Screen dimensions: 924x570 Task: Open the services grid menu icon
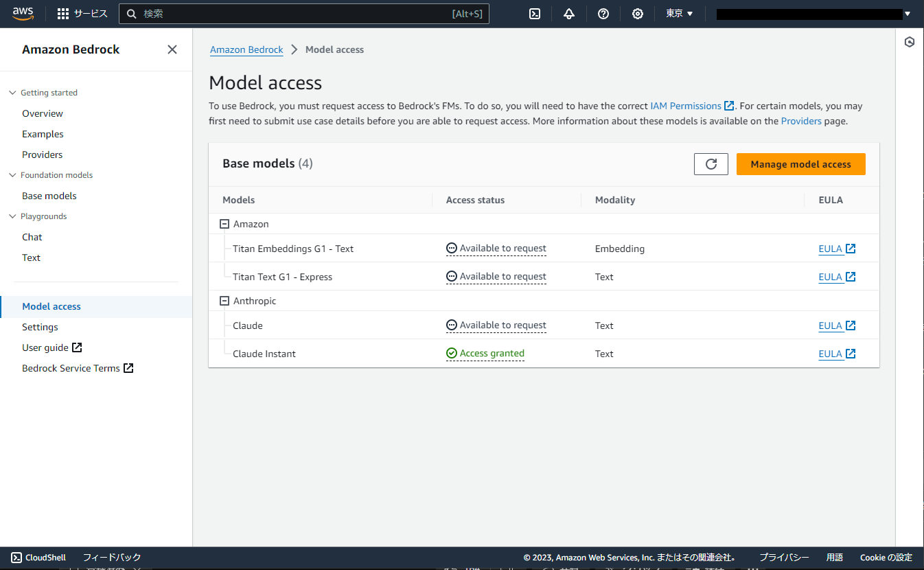point(63,14)
